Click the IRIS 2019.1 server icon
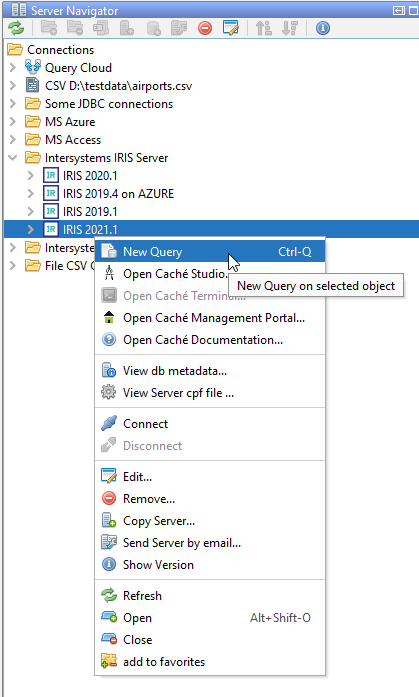The height and width of the screenshot is (697, 419). 51,211
